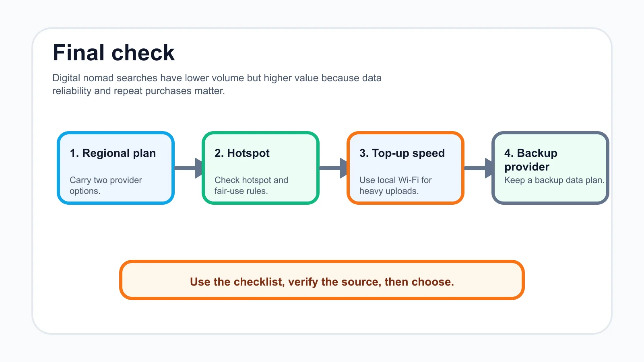Select the Backup provider step box

click(550, 168)
